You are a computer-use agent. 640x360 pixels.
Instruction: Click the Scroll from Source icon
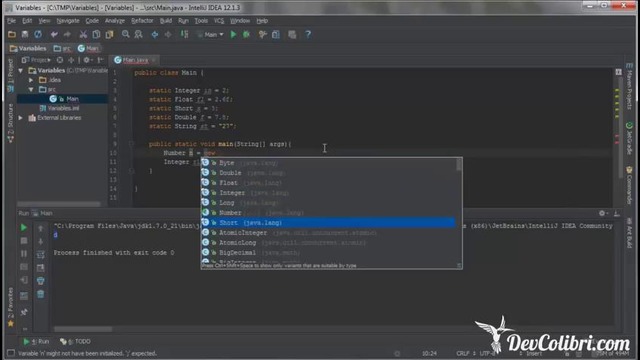click(60, 60)
